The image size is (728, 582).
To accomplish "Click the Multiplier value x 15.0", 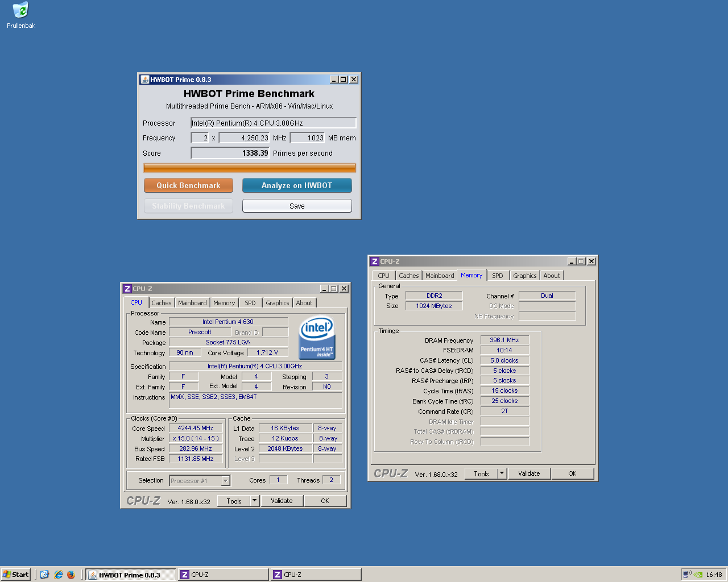I will coord(196,438).
